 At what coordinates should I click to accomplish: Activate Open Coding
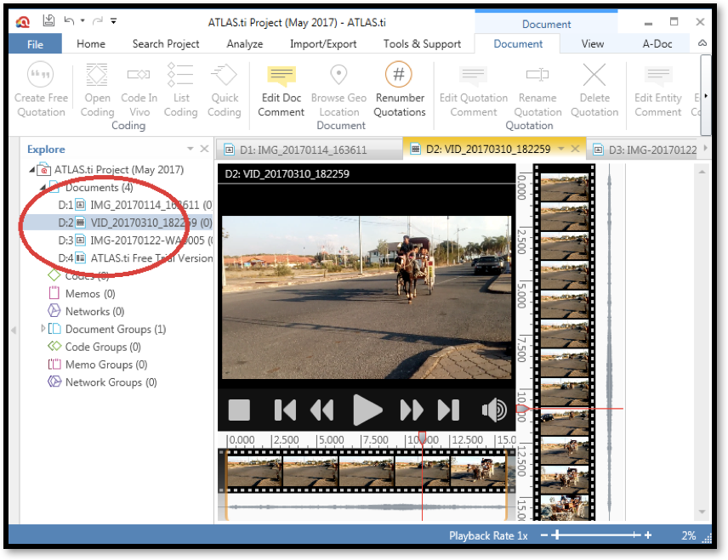[x=96, y=89]
